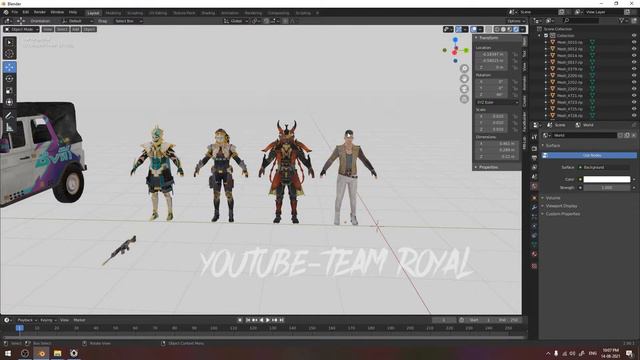
Task: Open the Options dropdown button
Action: [x=516, y=21]
